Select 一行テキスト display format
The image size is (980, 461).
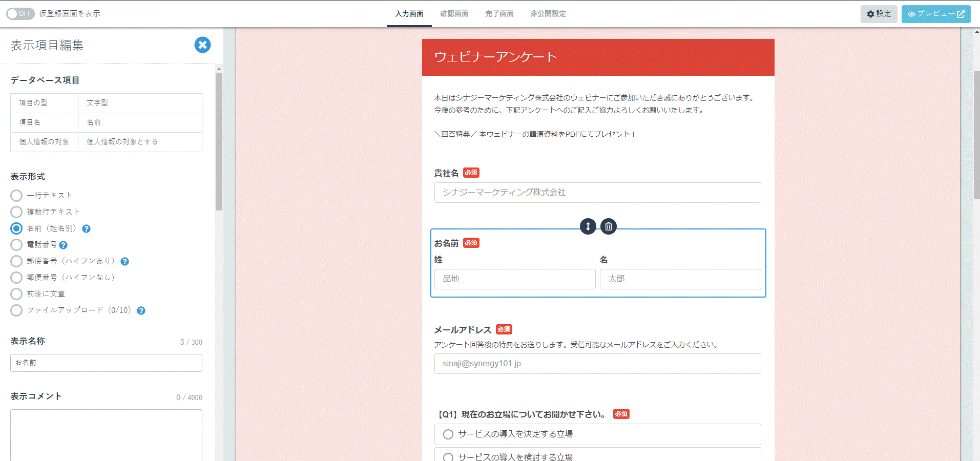16,196
